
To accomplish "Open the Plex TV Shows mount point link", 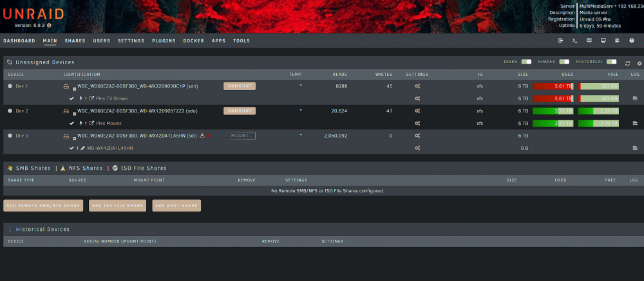I will pos(111,98).
